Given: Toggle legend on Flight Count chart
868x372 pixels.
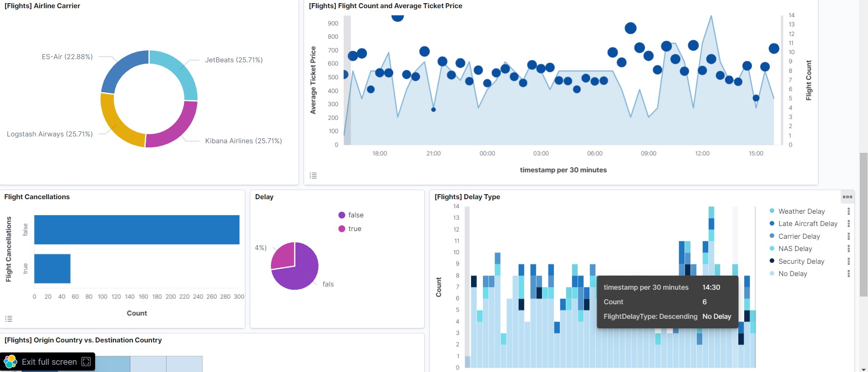Looking at the screenshot, I should click(x=313, y=176).
